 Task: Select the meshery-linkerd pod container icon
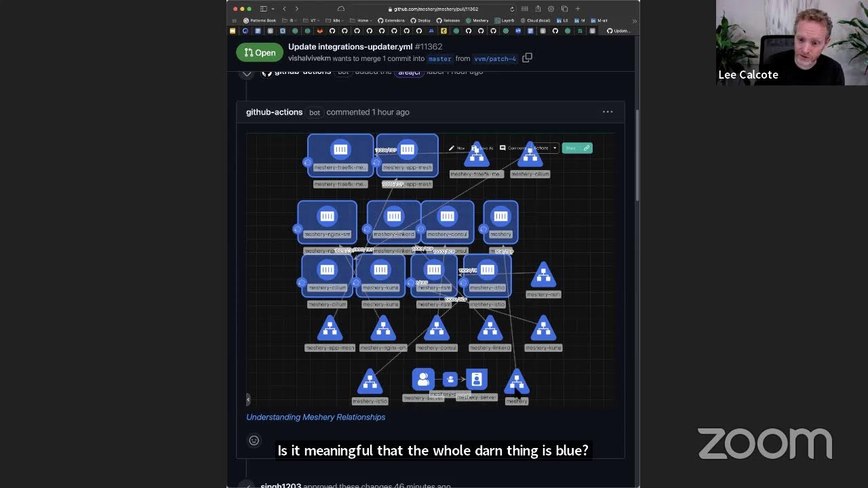pos(393,216)
